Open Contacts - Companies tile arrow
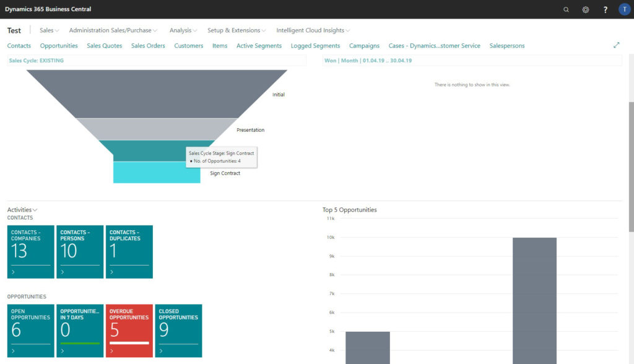 13,272
